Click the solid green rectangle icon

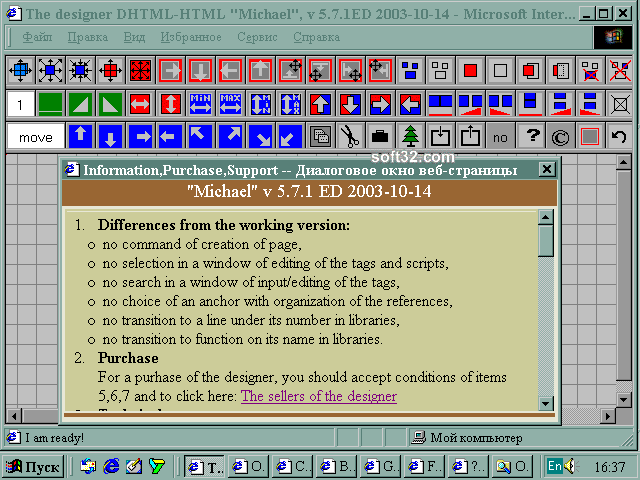click(x=50, y=104)
